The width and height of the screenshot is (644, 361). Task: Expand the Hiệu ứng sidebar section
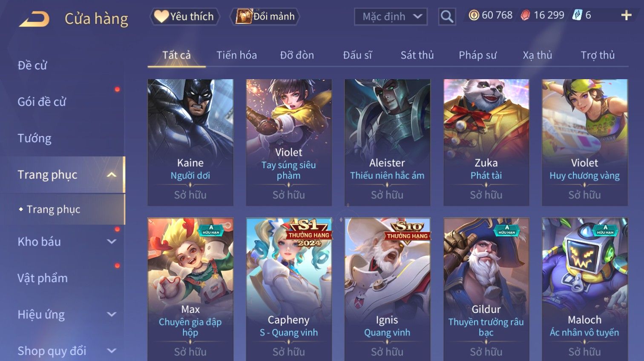tap(112, 315)
